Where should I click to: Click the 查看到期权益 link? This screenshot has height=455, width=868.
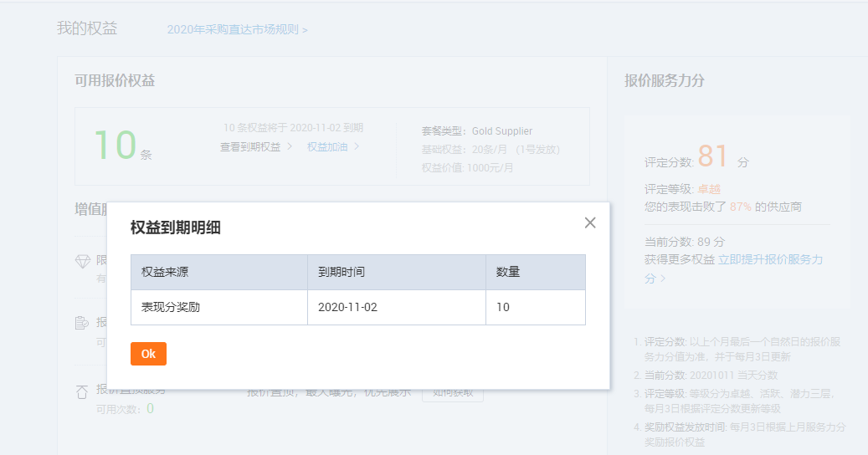(250, 146)
